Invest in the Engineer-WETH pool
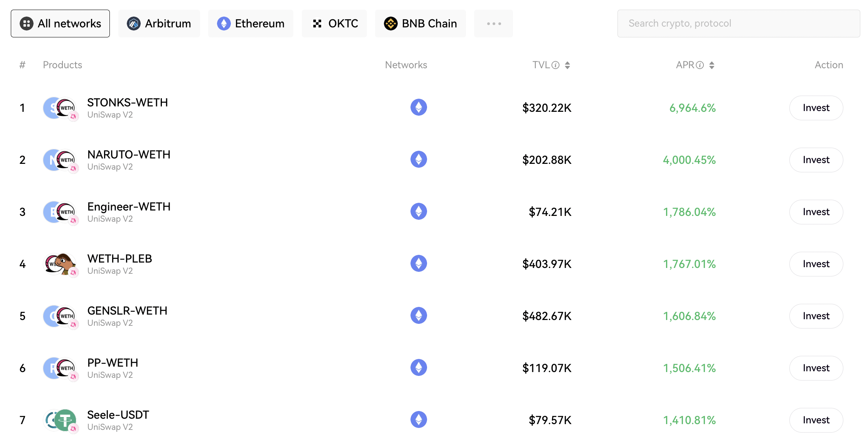The image size is (868, 448). (816, 212)
